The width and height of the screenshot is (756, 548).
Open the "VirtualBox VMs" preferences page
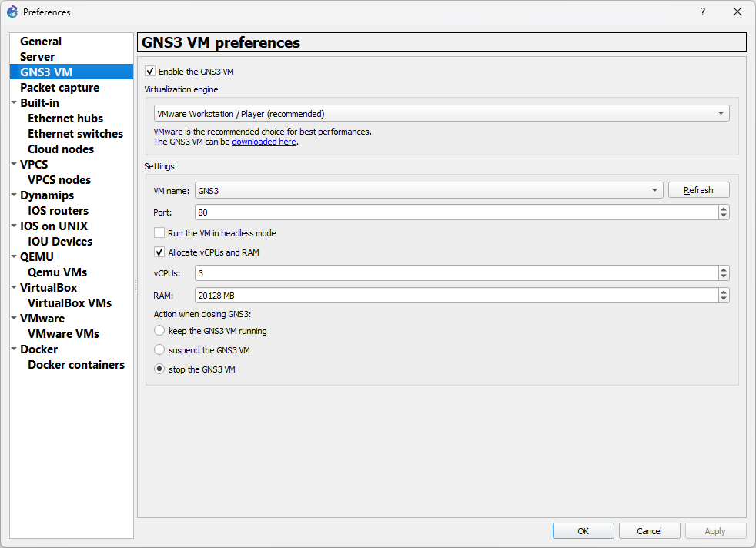[x=70, y=302]
